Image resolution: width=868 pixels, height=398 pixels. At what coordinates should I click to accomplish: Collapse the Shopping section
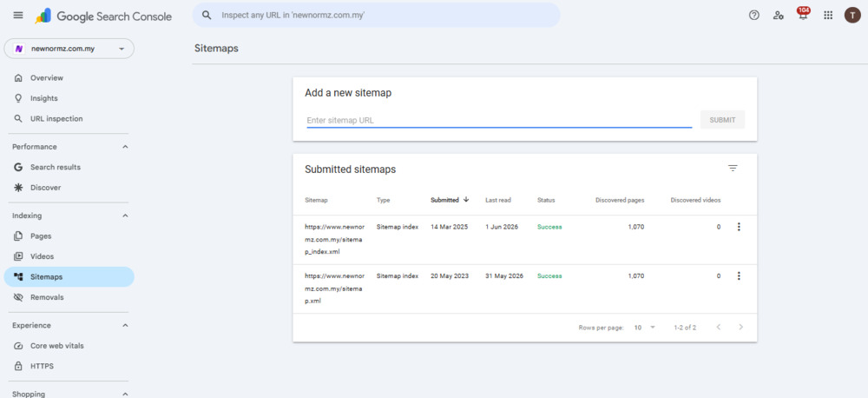pyautogui.click(x=125, y=395)
